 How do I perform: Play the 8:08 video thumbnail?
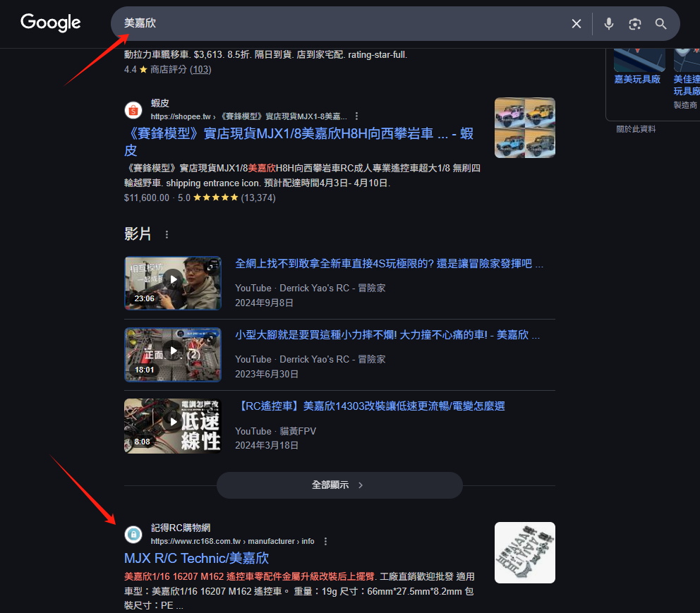pos(173,425)
